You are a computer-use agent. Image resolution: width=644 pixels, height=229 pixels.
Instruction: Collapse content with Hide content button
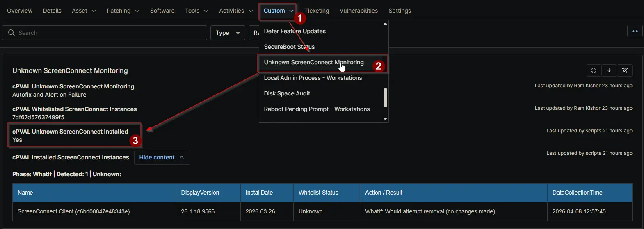click(162, 157)
